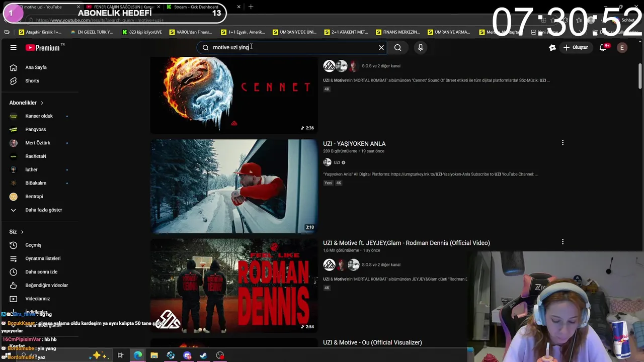Switch to the Stream - Kick Dashboard tab
Viewport: 644px width, 362px height.
point(196,7)
